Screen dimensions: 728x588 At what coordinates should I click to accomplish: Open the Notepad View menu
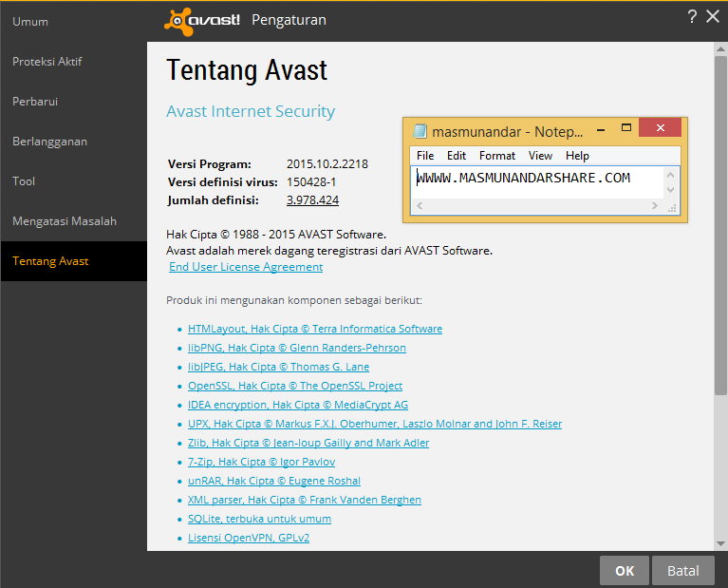(540, 156)
